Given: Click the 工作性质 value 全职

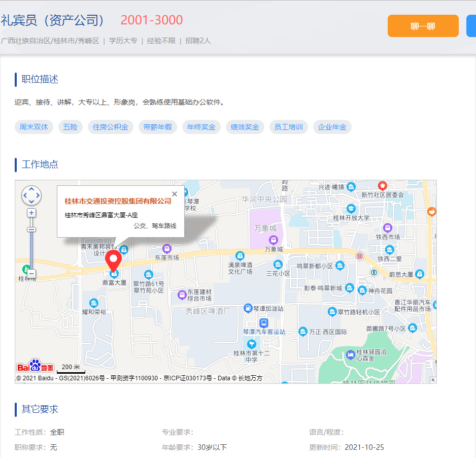Looking at the screenshot, I should (x=57, y=432).
